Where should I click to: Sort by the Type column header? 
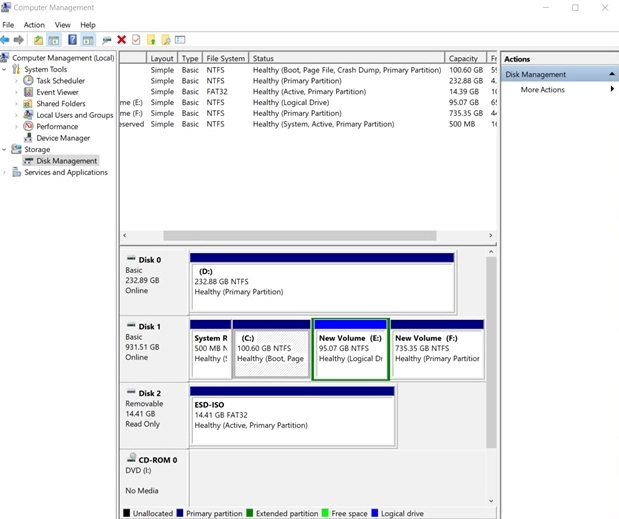(190, 58)
